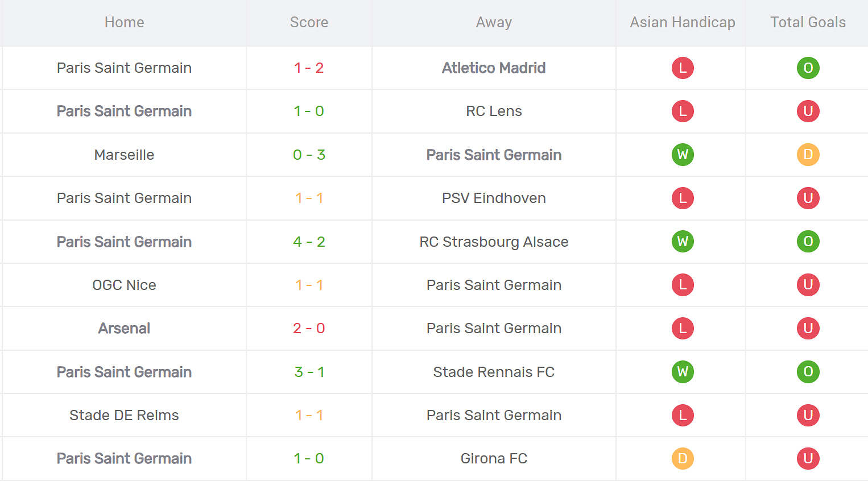Viewport: 868px width, 481px height.
Task: Click the red U total goals badge for Arsenal match
Action: [808, 328]
